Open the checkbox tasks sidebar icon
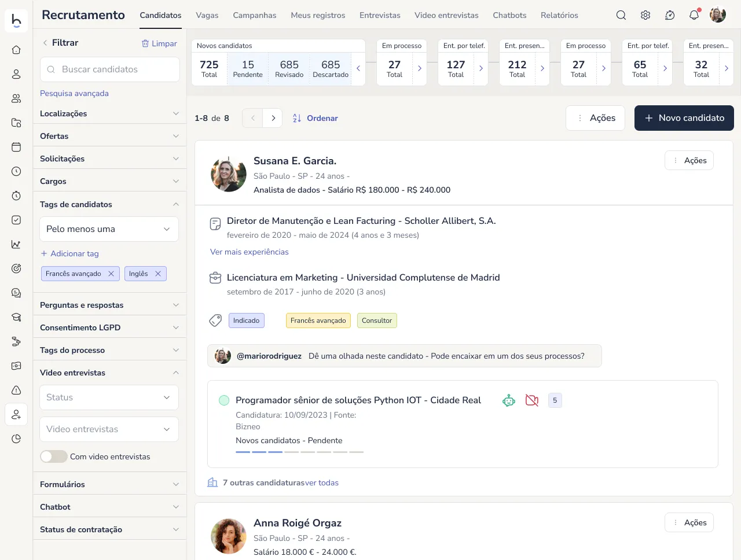This screenshot has height=560, width=741. click(16, 220)
